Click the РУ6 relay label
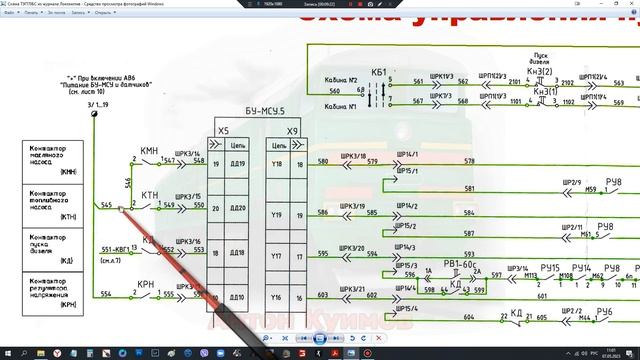 (604, 311)
